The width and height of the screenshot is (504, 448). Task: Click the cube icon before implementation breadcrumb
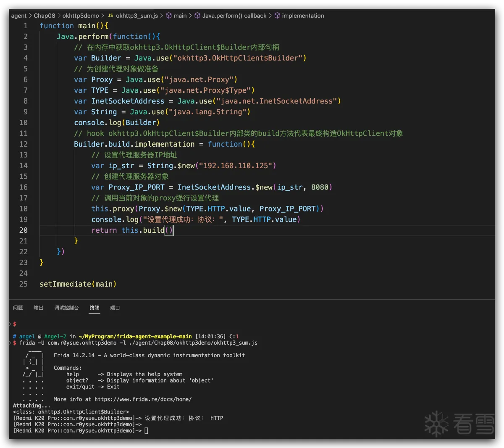point(277,16)
